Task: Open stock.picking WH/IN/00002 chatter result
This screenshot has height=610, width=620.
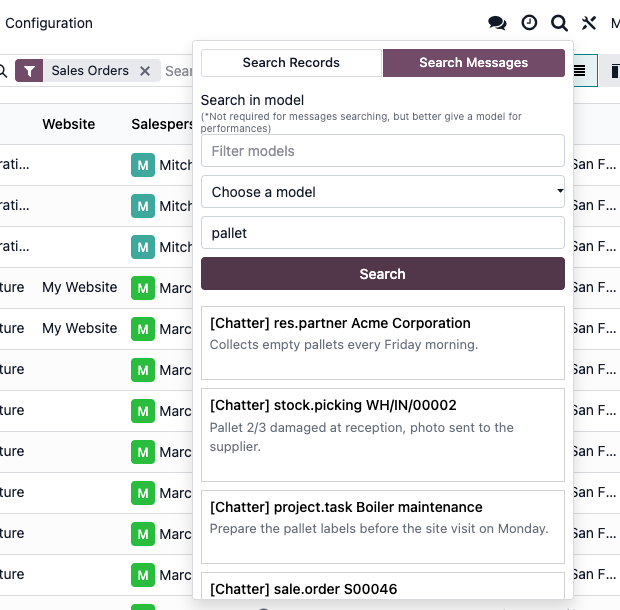Action: point(383,435)
